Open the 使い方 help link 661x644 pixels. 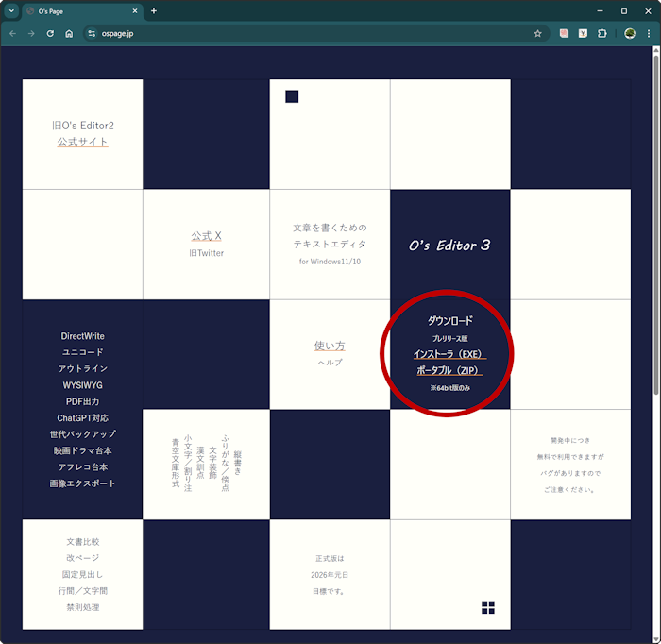330,346
